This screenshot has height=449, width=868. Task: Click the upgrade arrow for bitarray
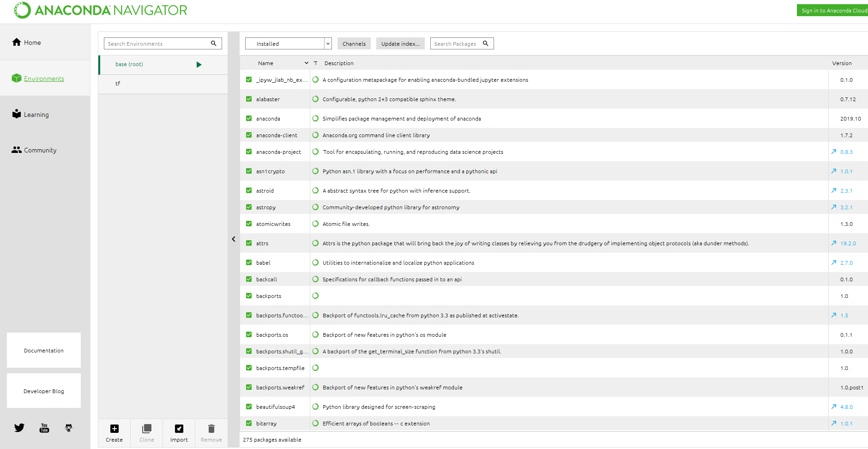coord(834,423)
